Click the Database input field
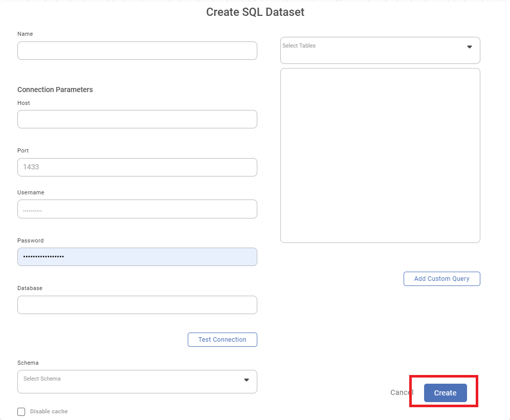The width and height of the screenshot is (510, 420). pos(137,305)
